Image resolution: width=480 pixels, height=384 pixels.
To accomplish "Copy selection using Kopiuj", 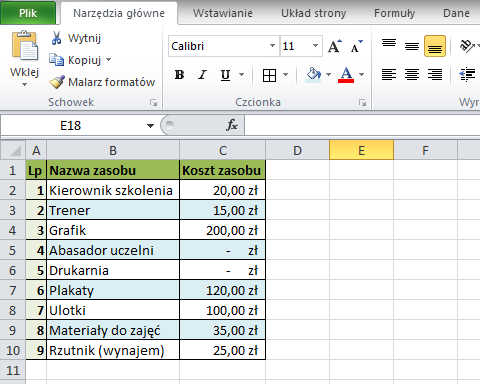I will click(x=75, y=60).
